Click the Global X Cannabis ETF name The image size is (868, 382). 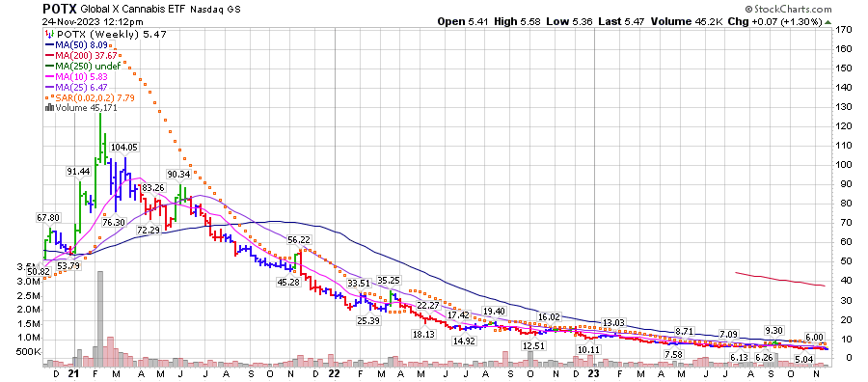coord(133,10)
